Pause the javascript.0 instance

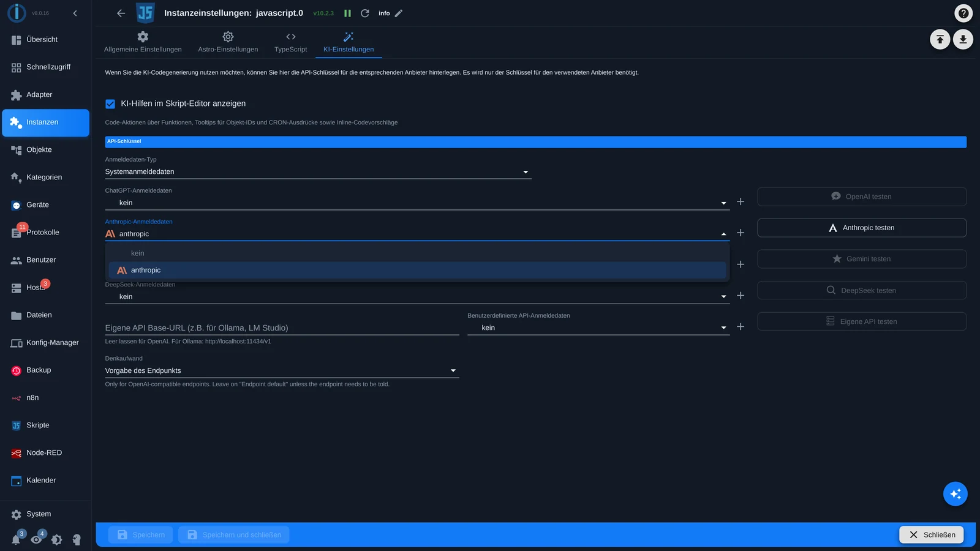pos(347,13)
